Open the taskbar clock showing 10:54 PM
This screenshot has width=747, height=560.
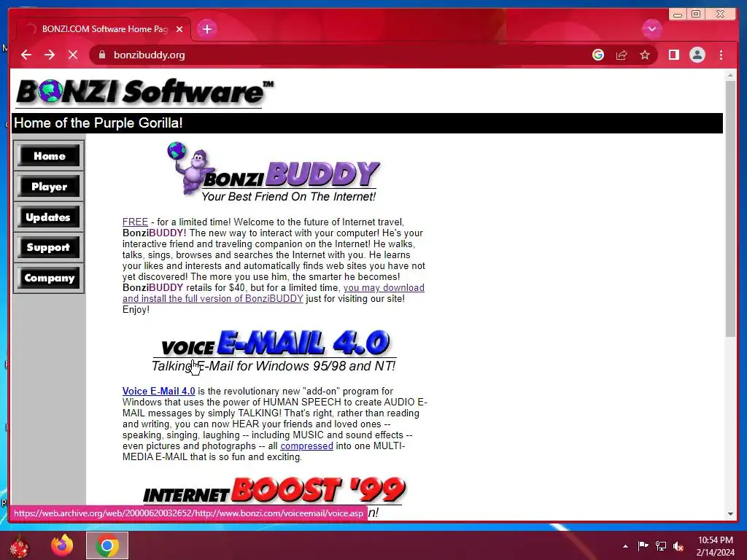(x=715, y=546)
